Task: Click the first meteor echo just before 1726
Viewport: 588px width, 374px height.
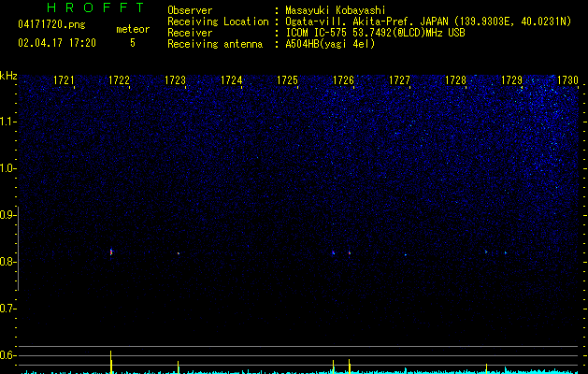Action: point(333,252)
